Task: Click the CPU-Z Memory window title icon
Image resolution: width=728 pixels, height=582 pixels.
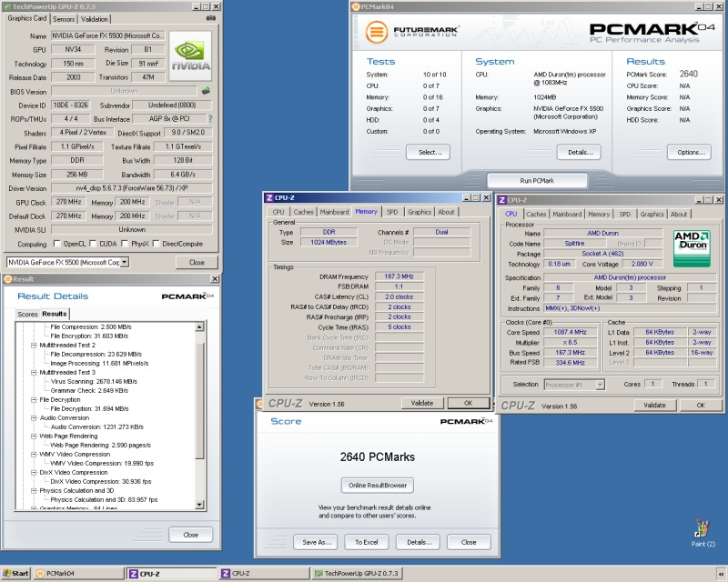Action: 269,197
